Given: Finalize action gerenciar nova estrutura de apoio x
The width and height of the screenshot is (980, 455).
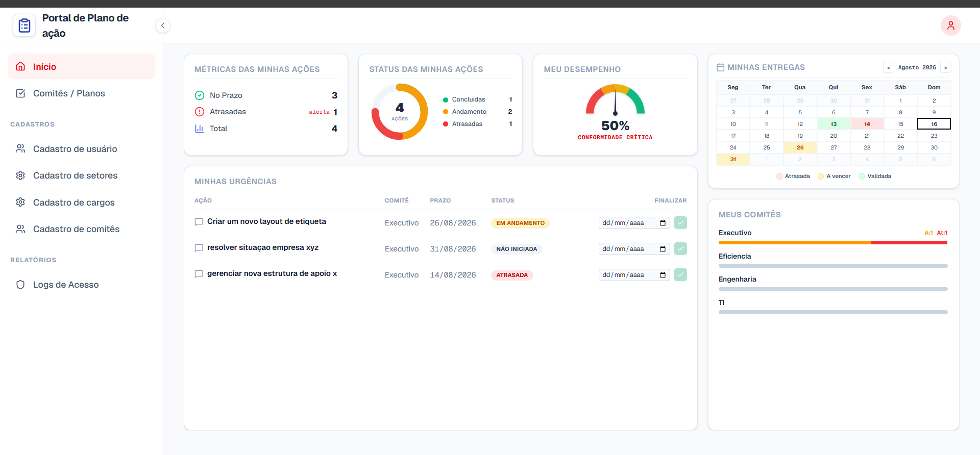Looking at the screenshot, I should [x=680, y=275].
